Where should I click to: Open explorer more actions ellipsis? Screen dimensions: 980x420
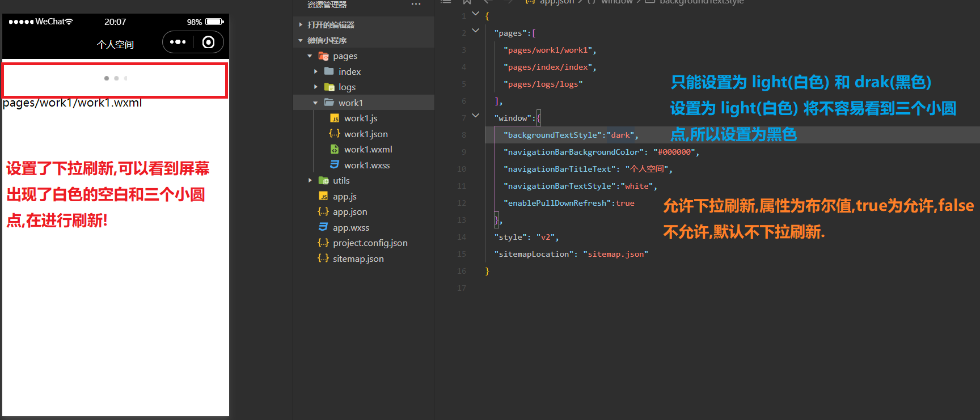416,4
